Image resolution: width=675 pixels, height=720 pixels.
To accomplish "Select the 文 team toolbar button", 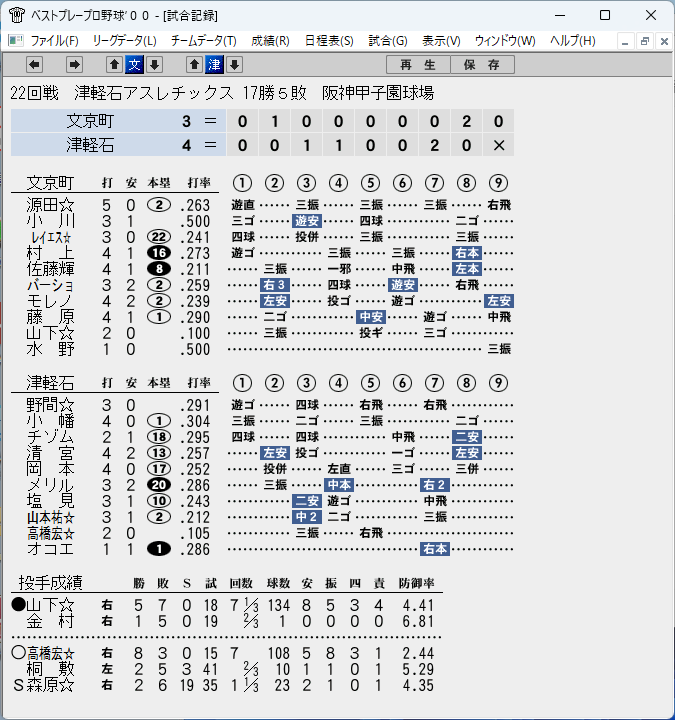I will (x=135, y=65).
